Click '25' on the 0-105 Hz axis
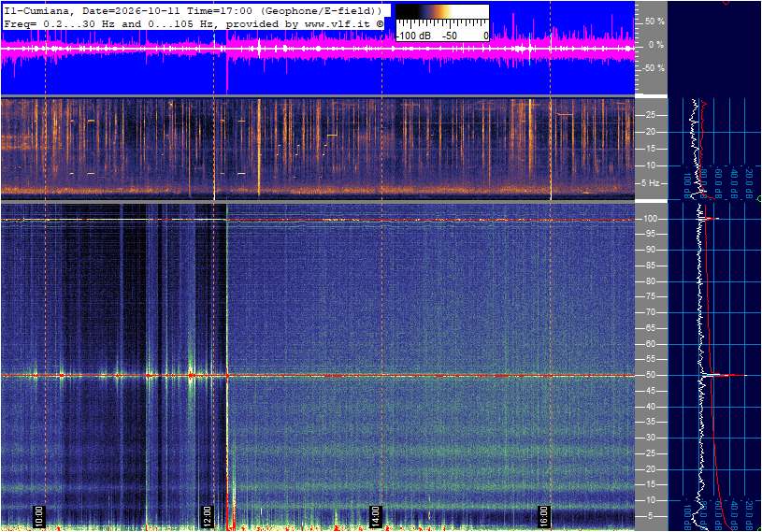 650,453
